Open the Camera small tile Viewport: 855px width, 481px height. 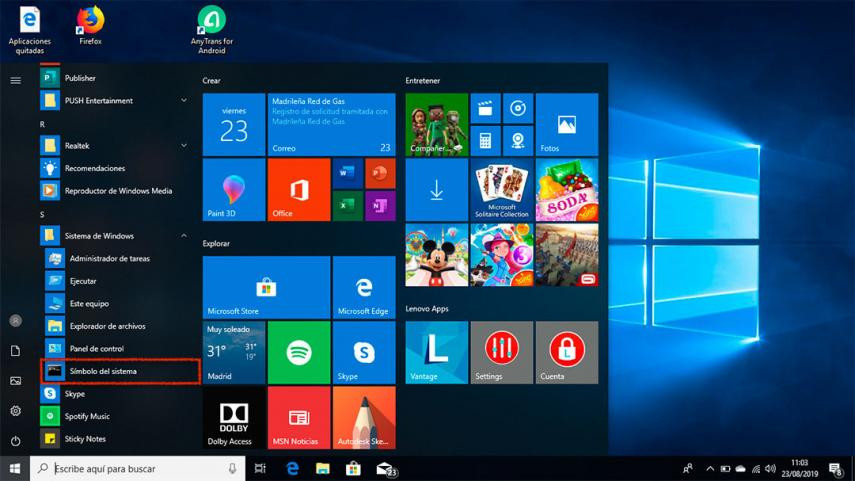pyautogui.click(x=518, y=141)
